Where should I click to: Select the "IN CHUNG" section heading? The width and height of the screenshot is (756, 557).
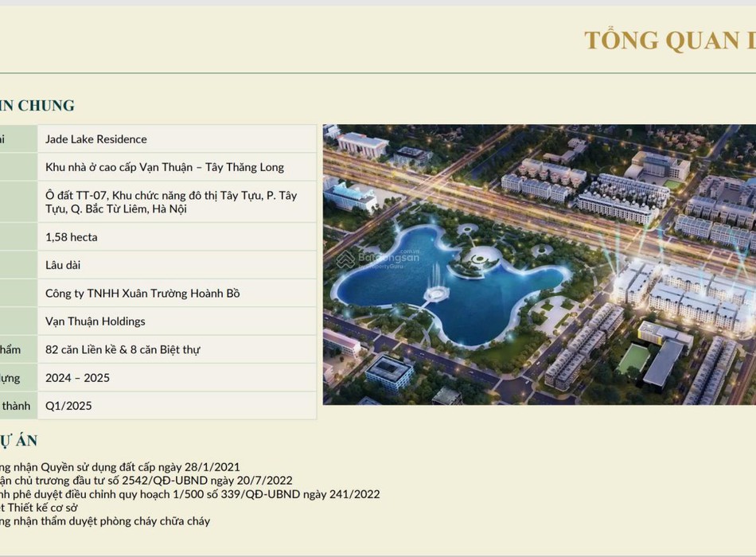point(37,105)
